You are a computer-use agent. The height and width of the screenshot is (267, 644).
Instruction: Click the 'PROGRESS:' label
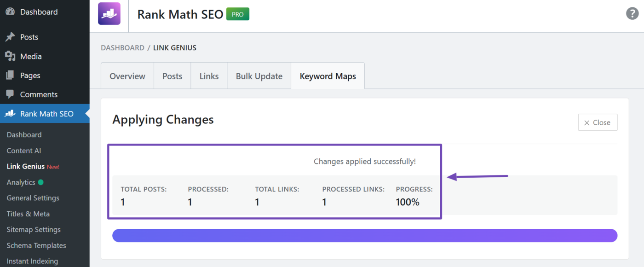click(x=414, y=189)
